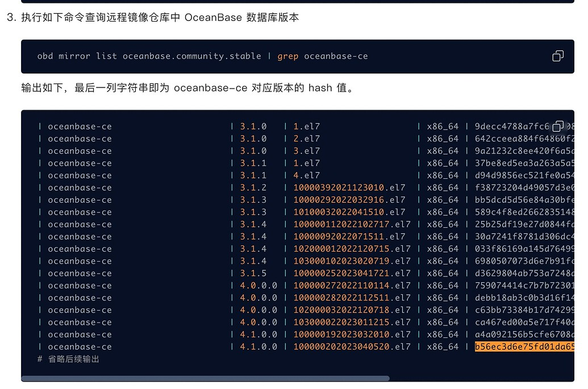The height and width of the screenshot is (389, 588).
Task: Click hash starting 642cceea884f64860f2
Action: [x=524, y=139]
